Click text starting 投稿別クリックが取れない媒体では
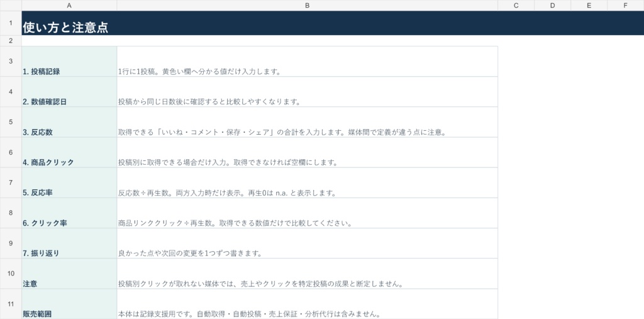 [260, 284]
